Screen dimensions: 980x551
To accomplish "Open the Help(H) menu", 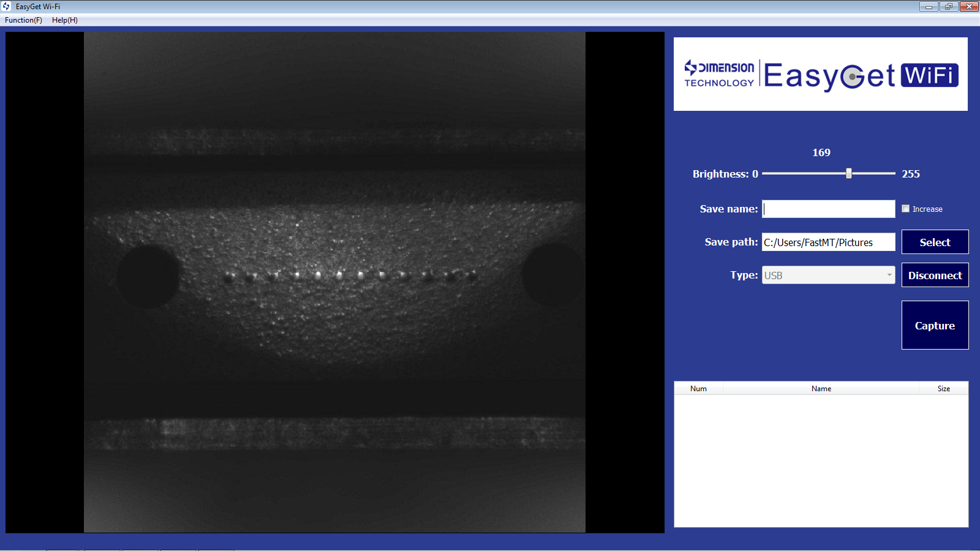I will [65, 20].
